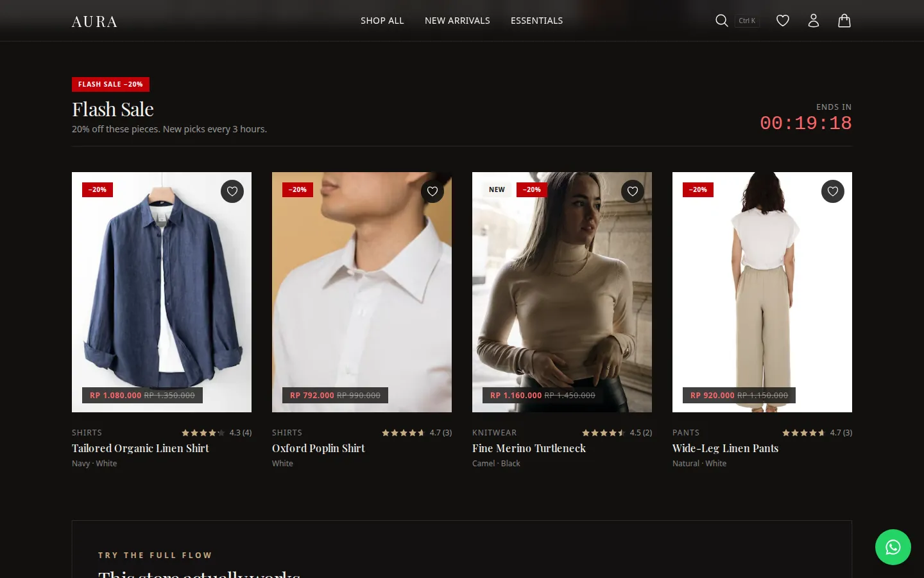The image size is (924, 578).
Task: Click the countdown timer 00:19:18
Action: click(806, 123)
